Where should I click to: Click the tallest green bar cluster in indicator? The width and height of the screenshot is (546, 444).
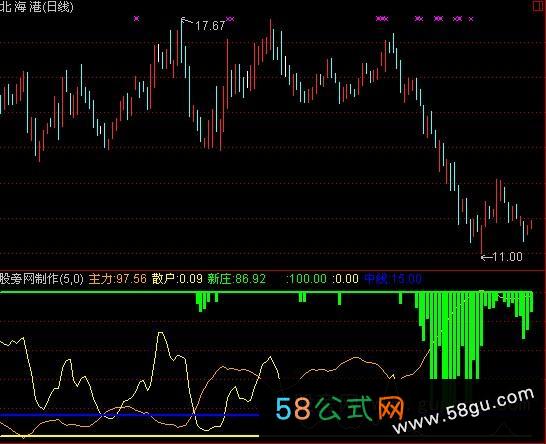[x=454, y=335]
